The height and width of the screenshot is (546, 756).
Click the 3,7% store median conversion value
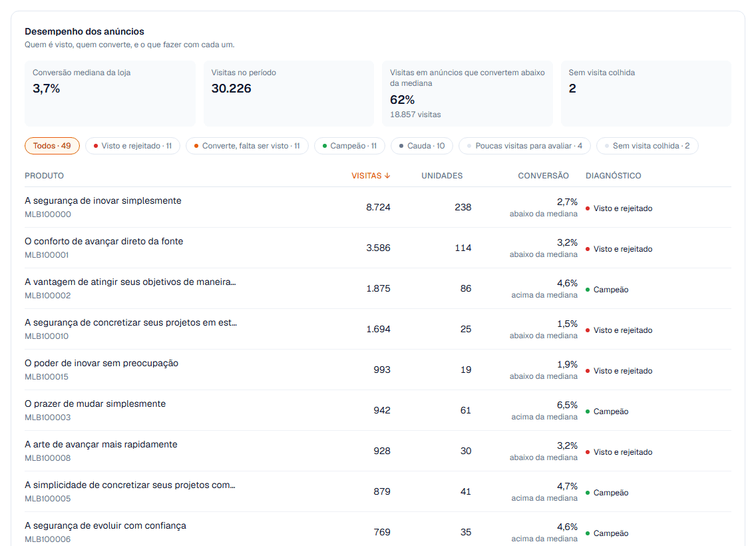47,89
